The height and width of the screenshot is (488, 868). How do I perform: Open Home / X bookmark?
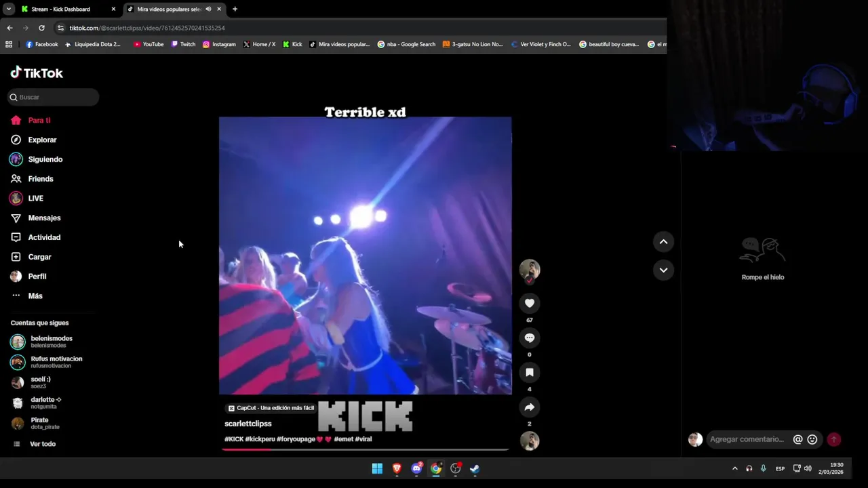coord(259,44)
